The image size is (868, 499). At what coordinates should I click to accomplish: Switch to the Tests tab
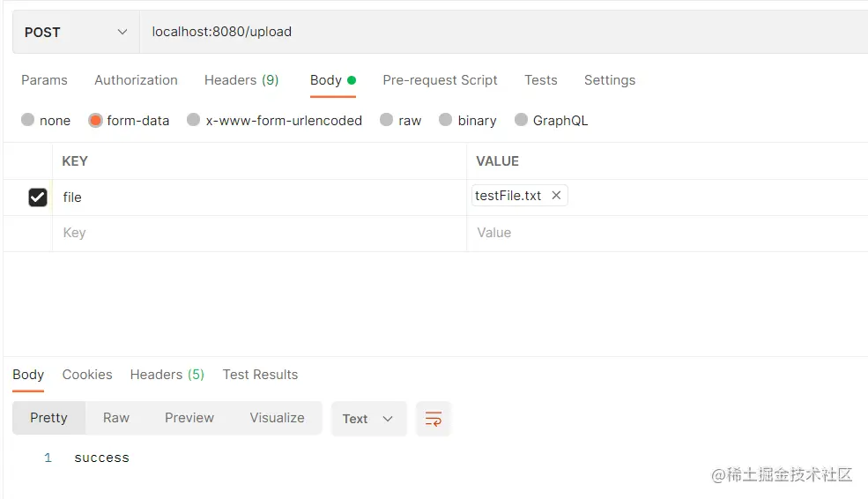coord(541,80)
